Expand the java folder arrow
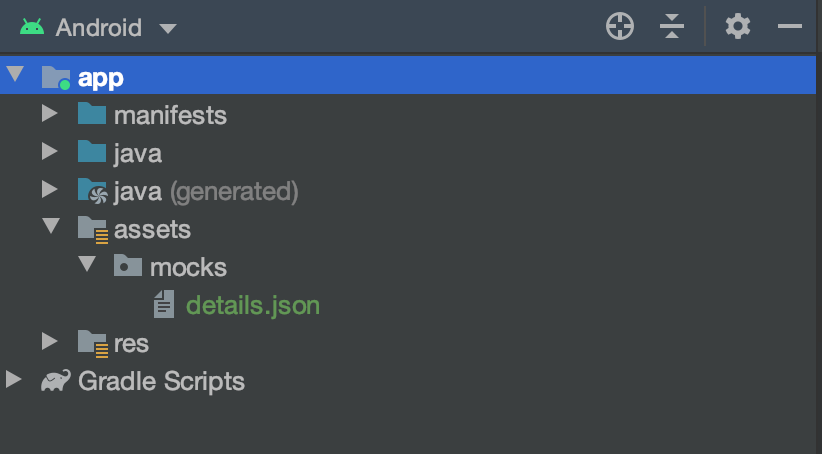This screenshot has height=454, width=822. 50,153
